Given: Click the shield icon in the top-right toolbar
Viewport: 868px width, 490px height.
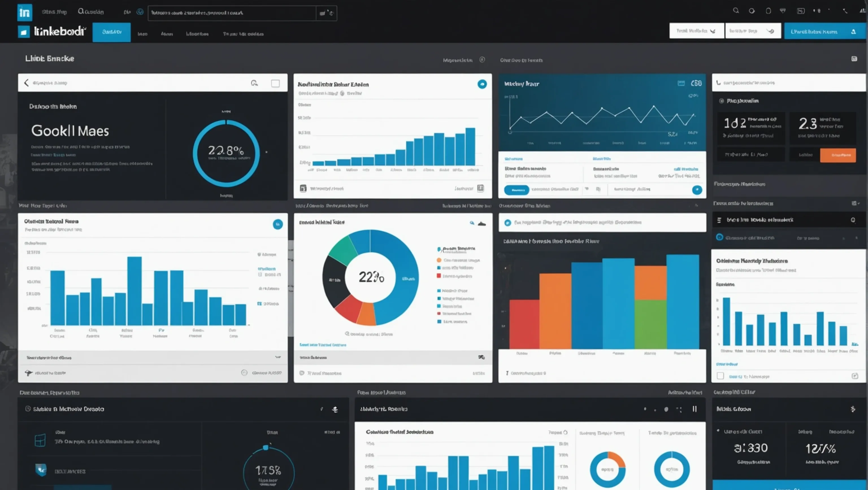Looking at the screenshot, I should (783, 11).
